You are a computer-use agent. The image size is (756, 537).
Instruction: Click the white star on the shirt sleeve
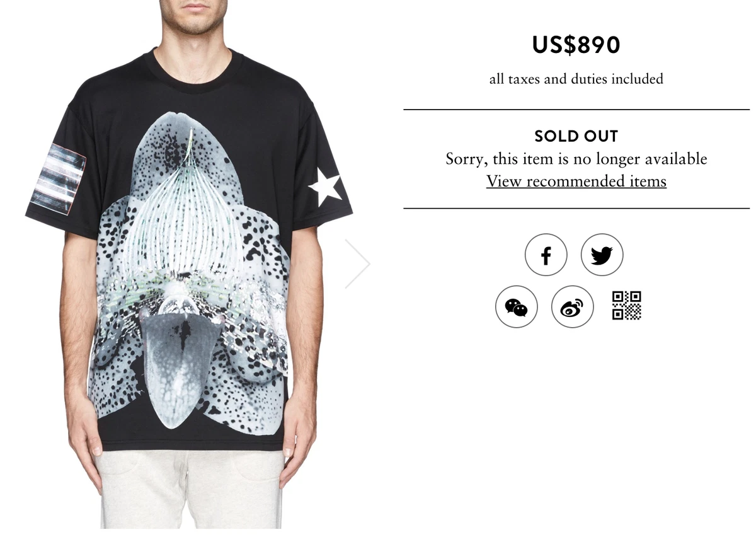pyautogui.click(x=325, y=187)
